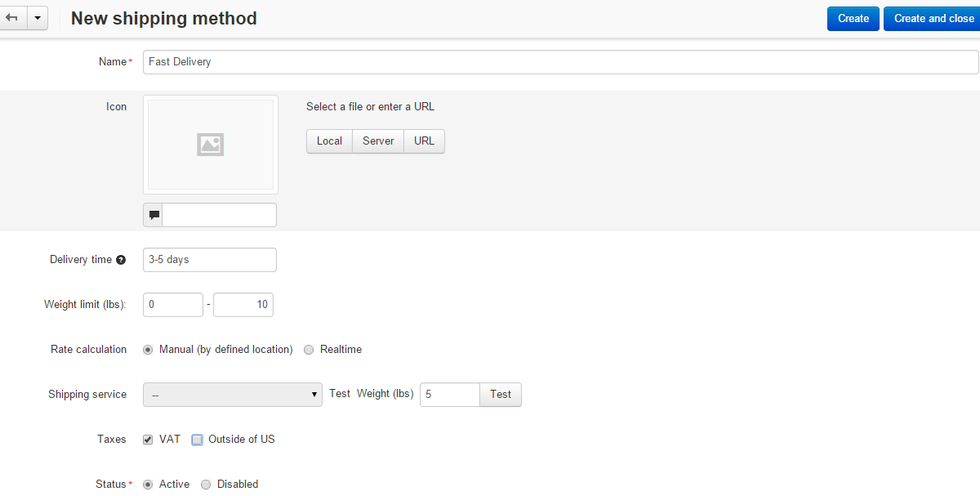Switch to the Server tab
This screenshot has width=980, height=496.
(x=377, y=141)
